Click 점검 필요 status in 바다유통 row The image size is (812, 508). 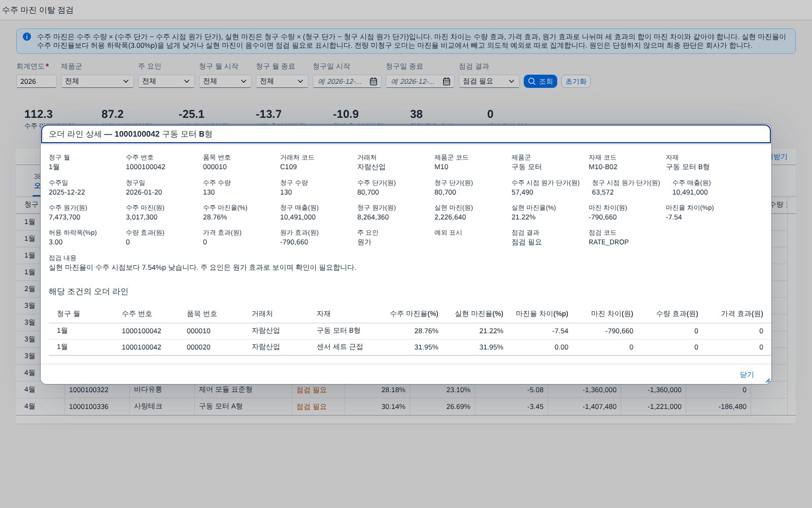tap(312, 390)
